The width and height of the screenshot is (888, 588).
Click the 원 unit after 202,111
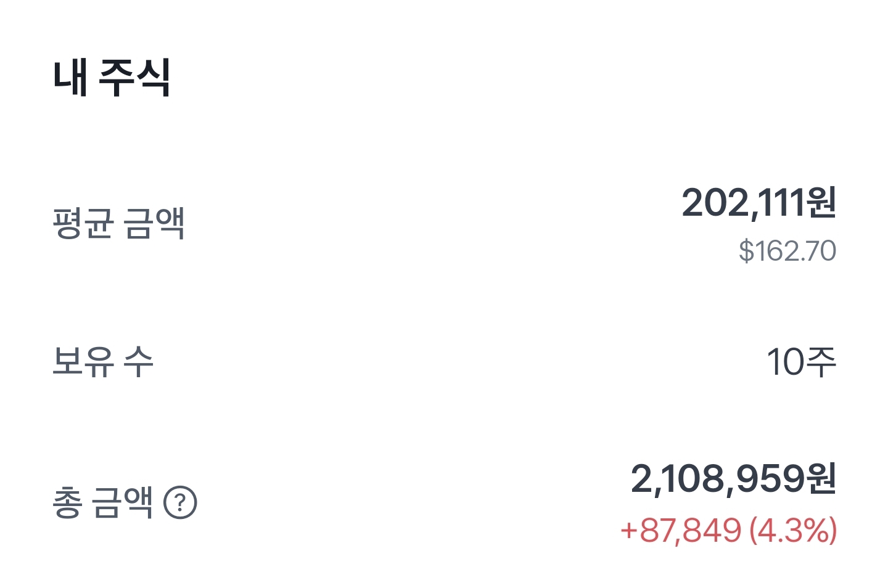tap(821, 203)
